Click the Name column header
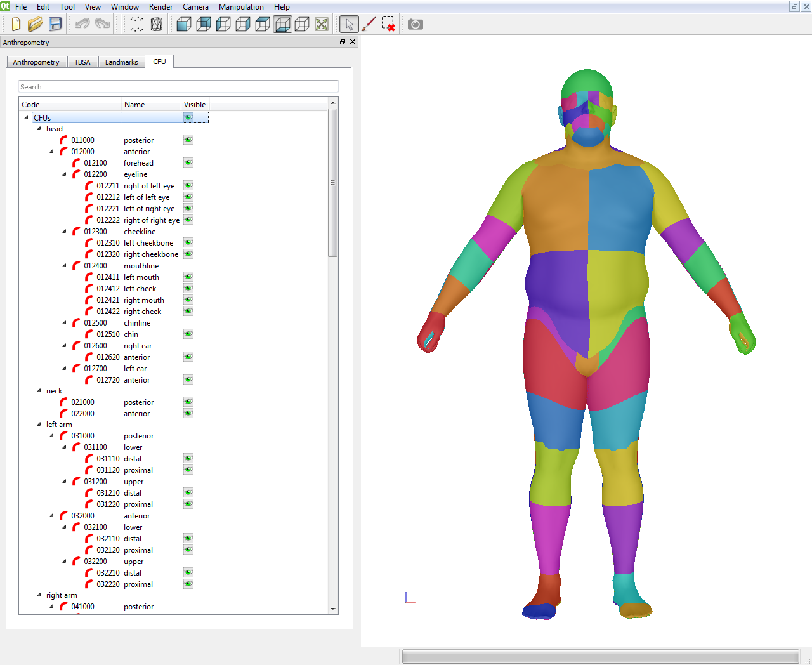This screenshot has height=665, width=812. (151, 105)
